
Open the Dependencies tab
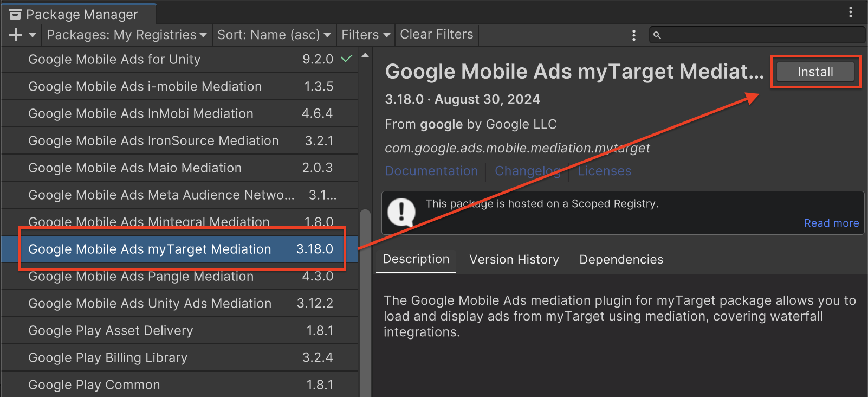tap(621, 260)
